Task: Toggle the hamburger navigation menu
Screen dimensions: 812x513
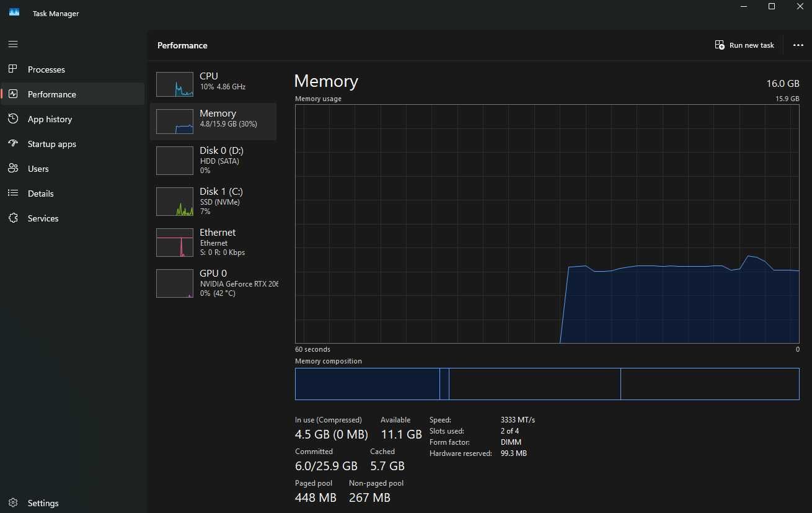Action: point(13,44)
